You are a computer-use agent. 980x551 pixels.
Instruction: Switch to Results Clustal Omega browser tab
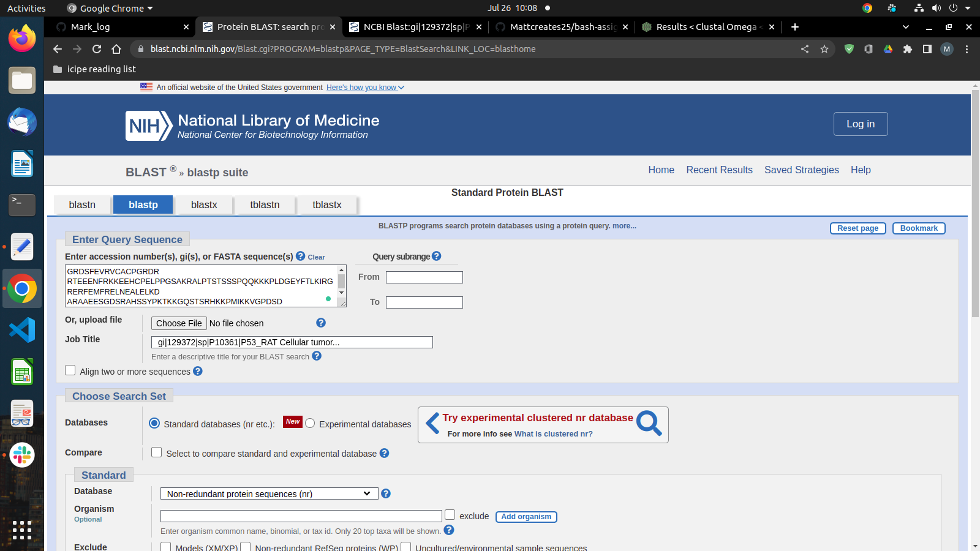(x=707, y=27)
